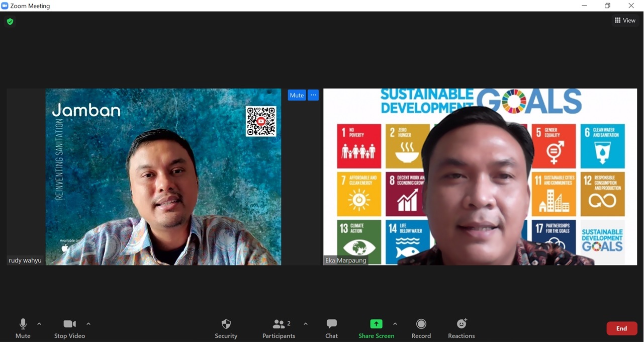644x342 pixels.
Task: End the meeting
Action: tap(622, 328)
